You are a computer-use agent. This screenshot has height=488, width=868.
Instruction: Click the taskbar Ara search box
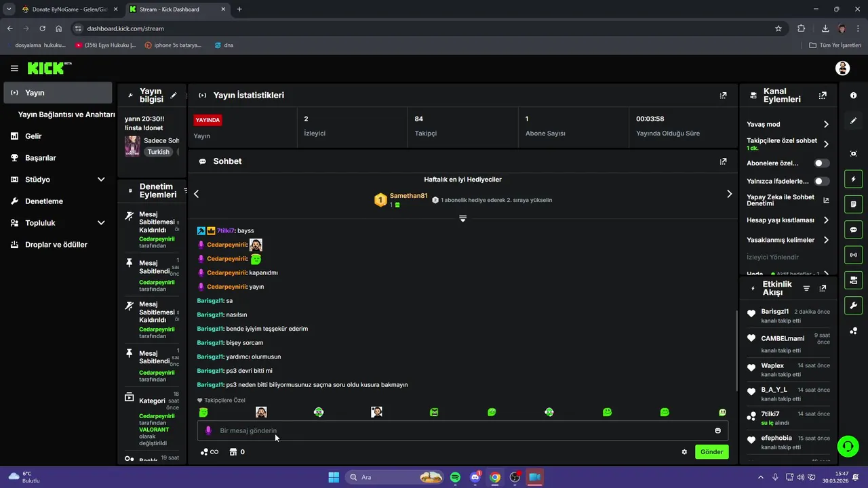point(396,477)
